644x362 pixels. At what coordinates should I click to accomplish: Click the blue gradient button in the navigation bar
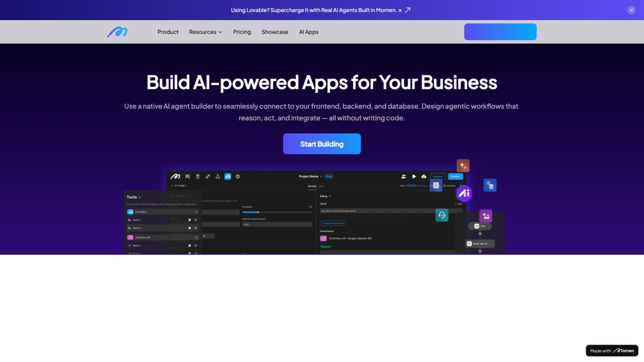click(x=500, y=32)
